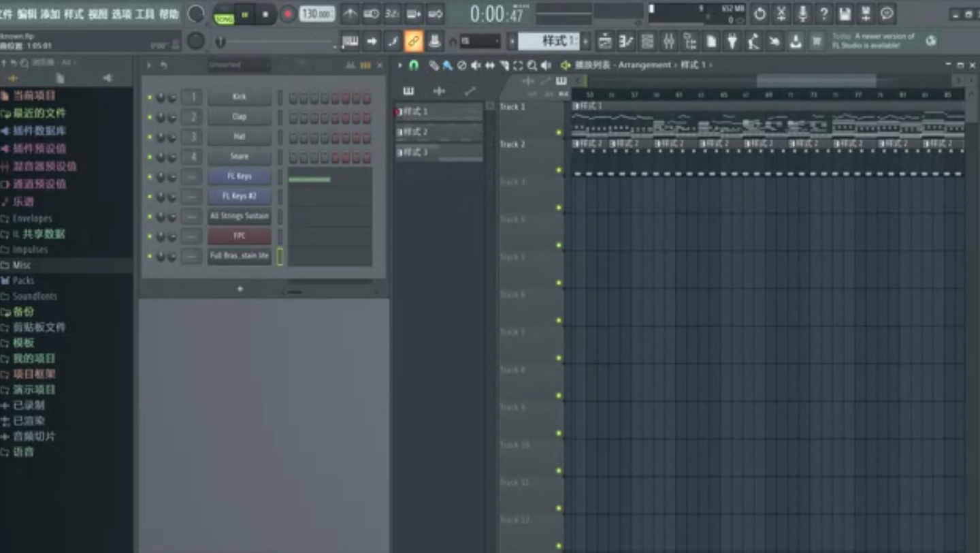Mute the Hat channel green LED
Screen dimensions: 980x553
tap(150, 137)
